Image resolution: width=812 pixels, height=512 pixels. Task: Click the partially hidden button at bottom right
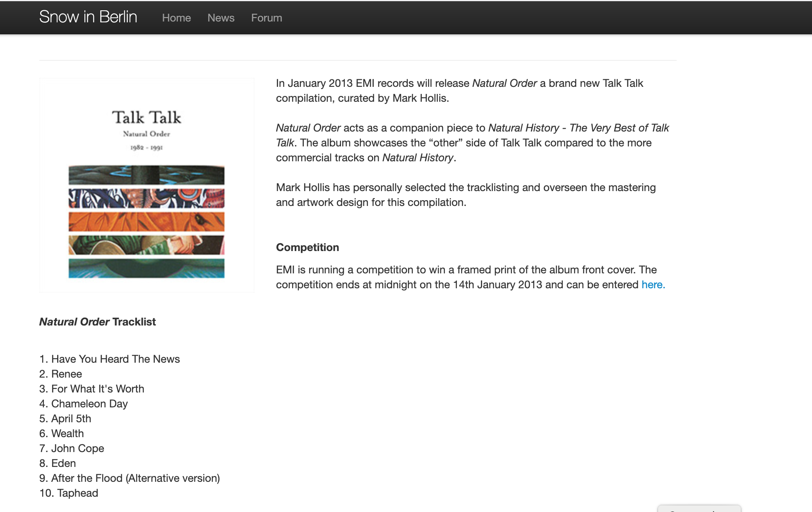point(699,509)
